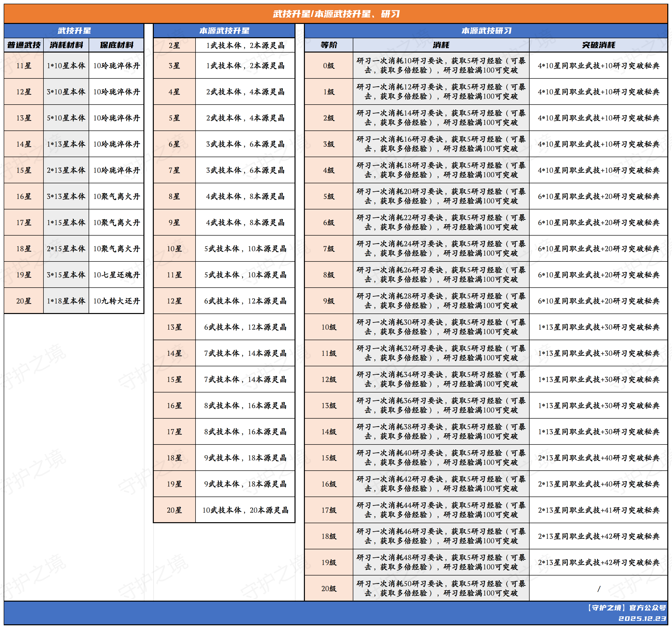
Task: Select the 2*13星同职业武技+41研习突破秘典 cell
Action: click(x=598, y=510)
